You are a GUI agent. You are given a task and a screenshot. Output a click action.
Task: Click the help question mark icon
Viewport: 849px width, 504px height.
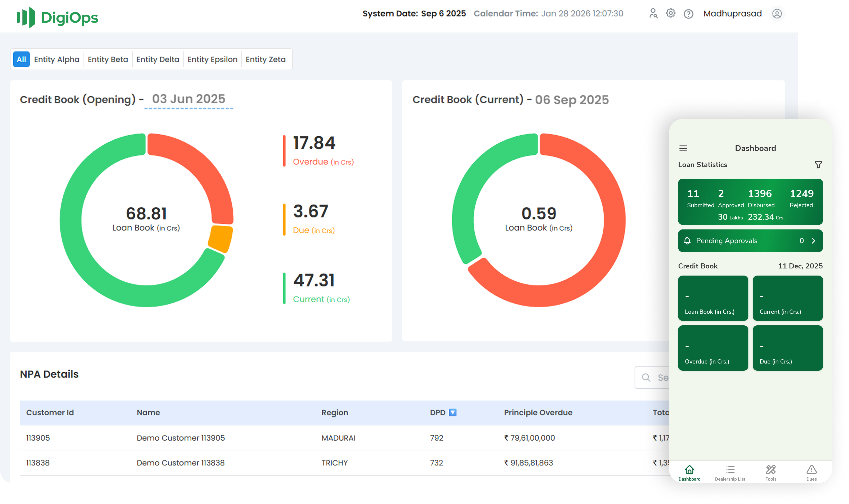coord(689,14)
